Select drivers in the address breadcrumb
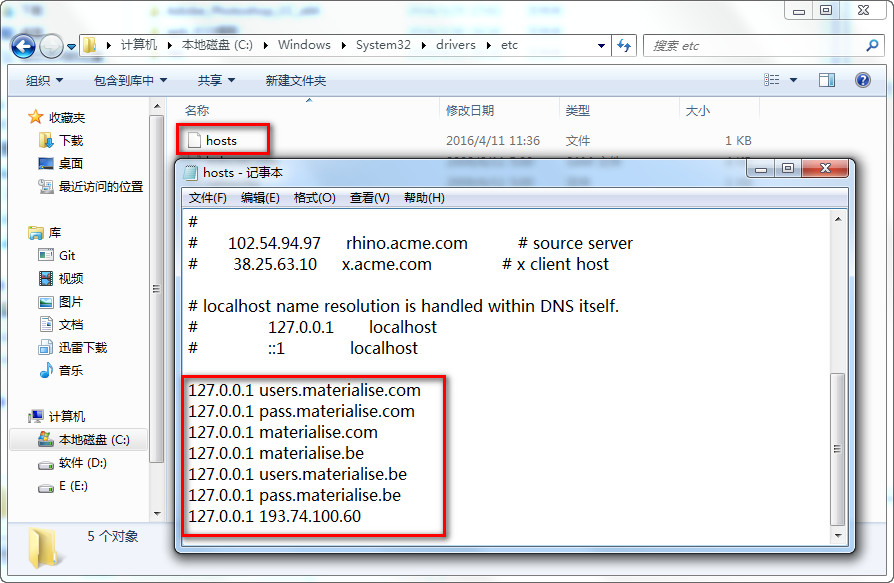The width and height of the screenshot is (894, 583). (456, 45)
